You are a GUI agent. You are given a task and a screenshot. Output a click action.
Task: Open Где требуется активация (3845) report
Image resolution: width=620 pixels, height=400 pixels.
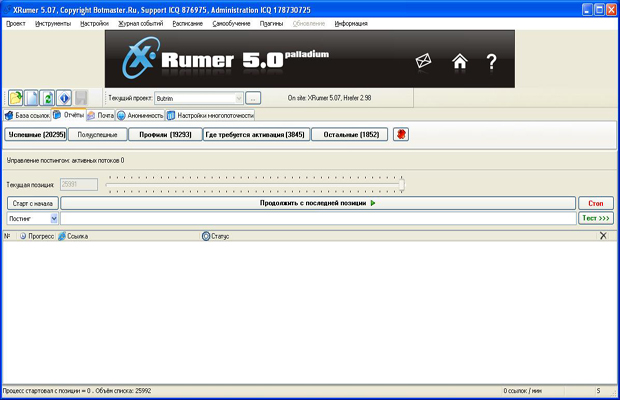[256, 134]
